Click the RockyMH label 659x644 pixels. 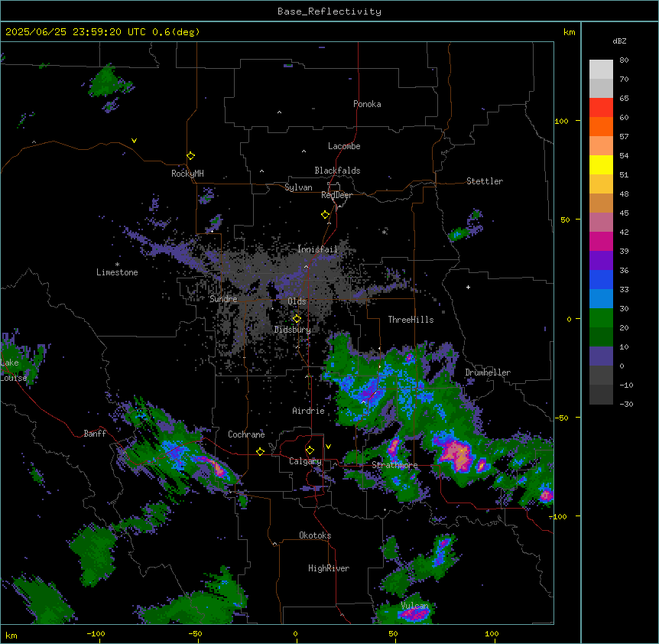(187, 174)
